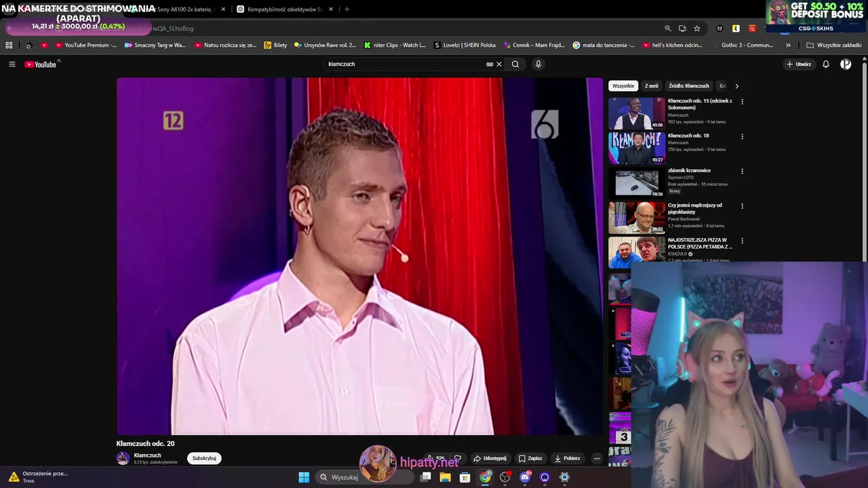Open the Chrome apps grid in bookmarks bar
The image size is (868, 488).
[x=9, y=45]
